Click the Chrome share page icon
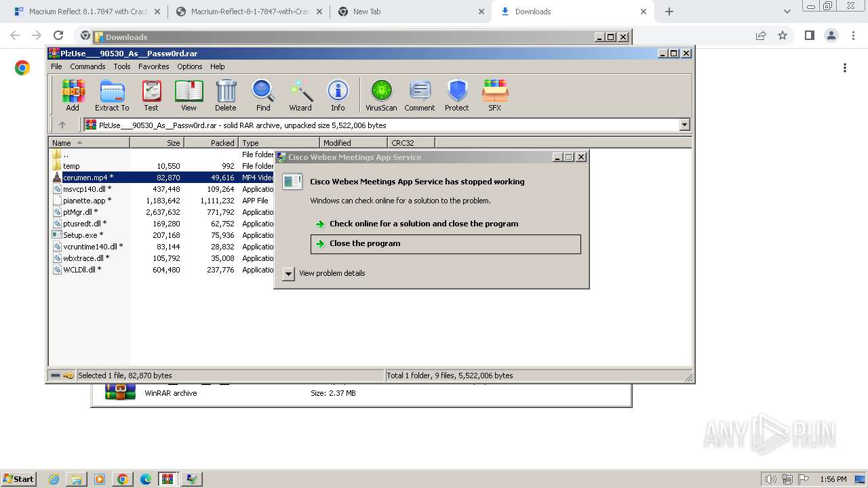 coord(761,35)
